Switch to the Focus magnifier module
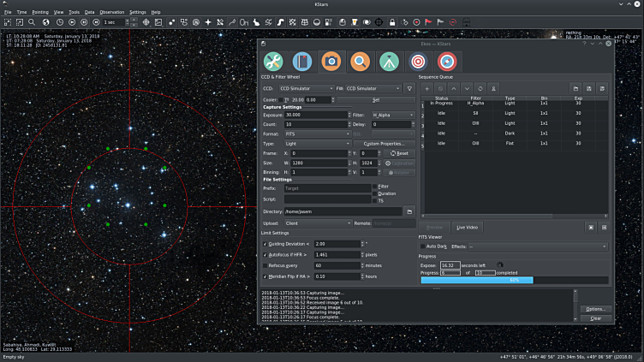This screenshot has width=644, height=362. point(360,62)
